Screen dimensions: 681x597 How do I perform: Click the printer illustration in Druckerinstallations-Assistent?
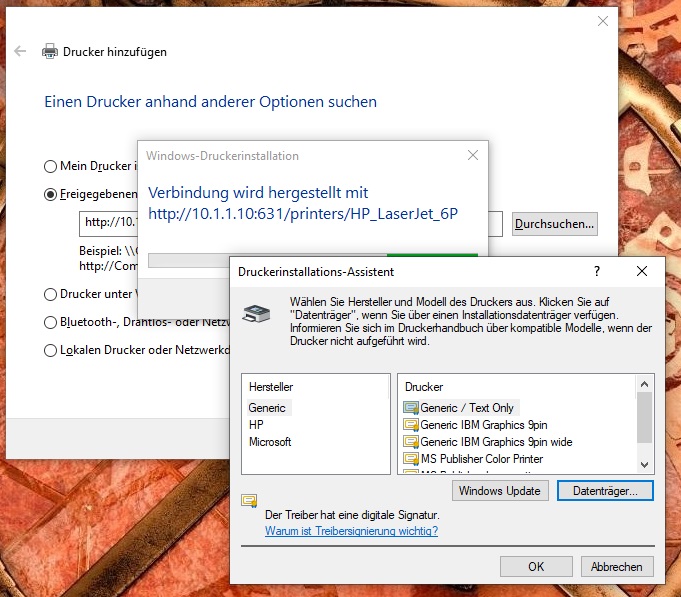[256, 313]
